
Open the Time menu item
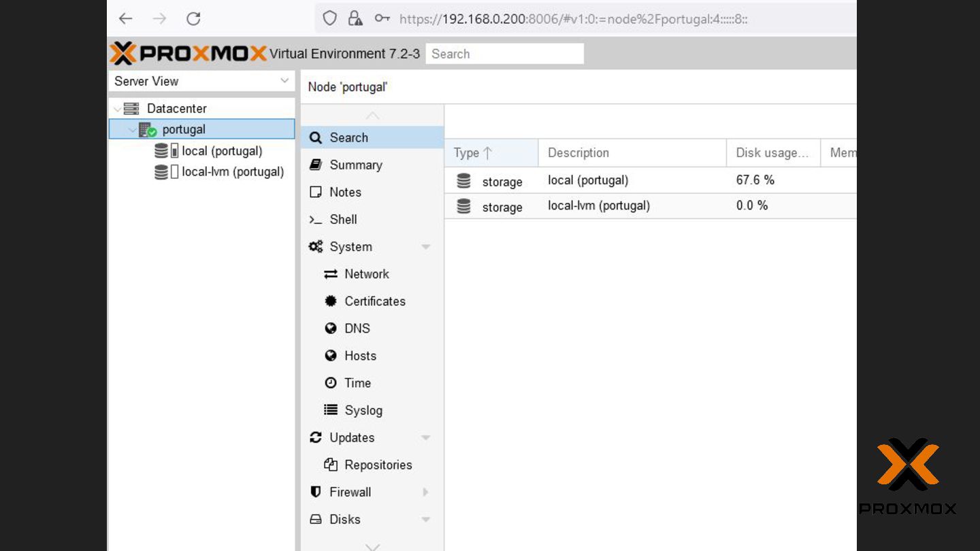tap(372, 382)
